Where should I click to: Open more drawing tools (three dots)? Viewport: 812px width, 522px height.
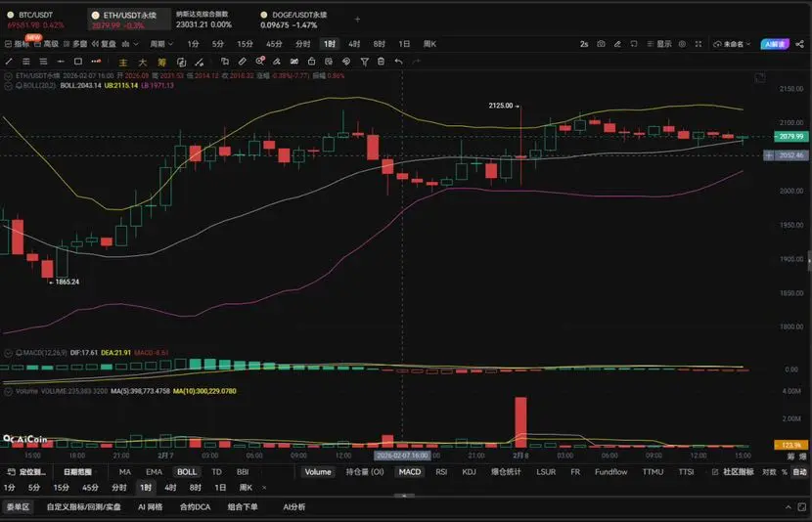(96, 62)
